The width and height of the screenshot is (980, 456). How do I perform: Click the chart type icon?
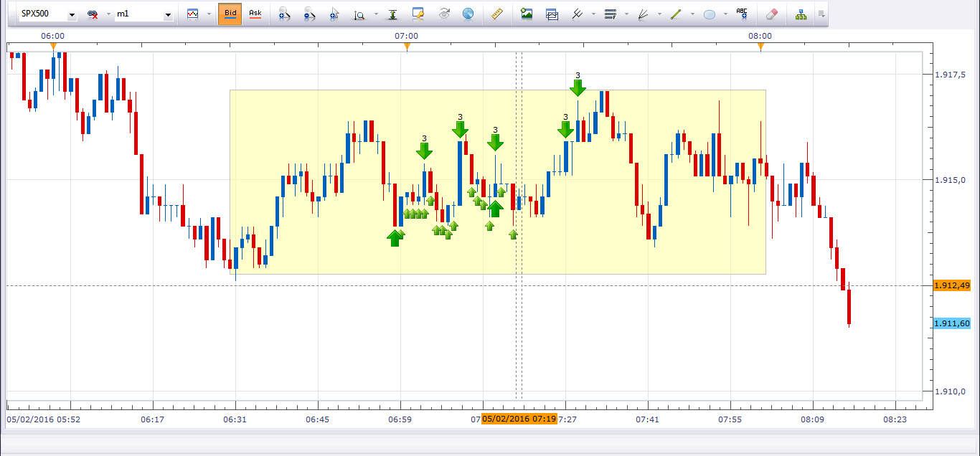[x=192, y=14]
